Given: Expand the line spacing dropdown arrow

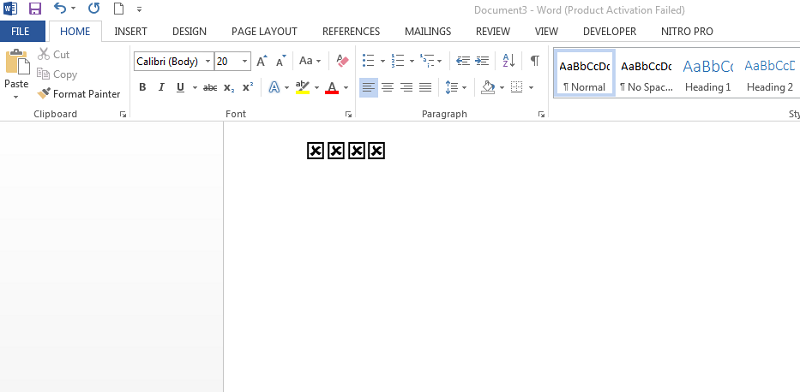Looking at the screenshot, I should pyautogui.click(x=464, y=88).
